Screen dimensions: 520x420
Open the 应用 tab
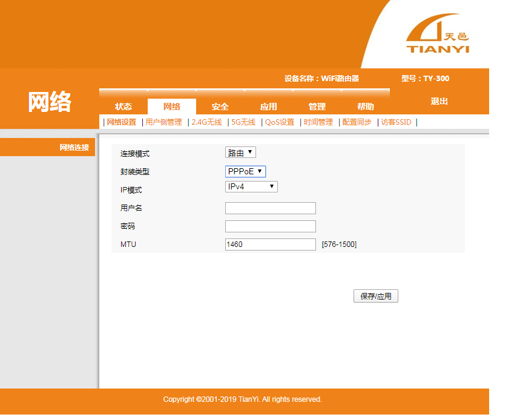(x=269, y=107)
